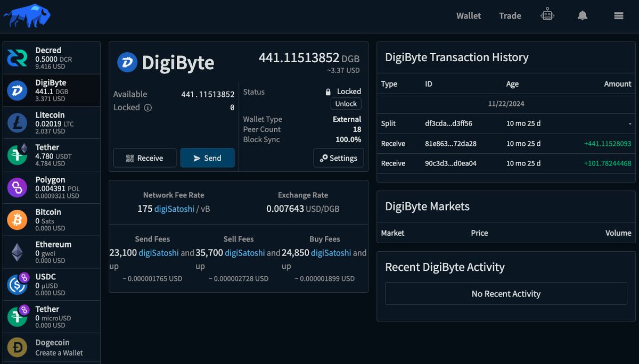Go to the Wallet page
Screen dimensions: 639x364
click(x=469, y=15)
